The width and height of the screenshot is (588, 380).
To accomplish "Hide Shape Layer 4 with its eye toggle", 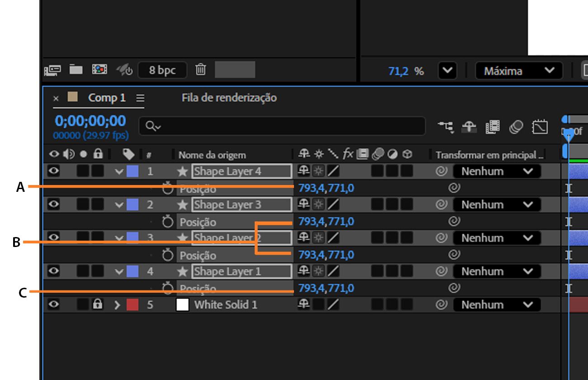I will (54, 171).
